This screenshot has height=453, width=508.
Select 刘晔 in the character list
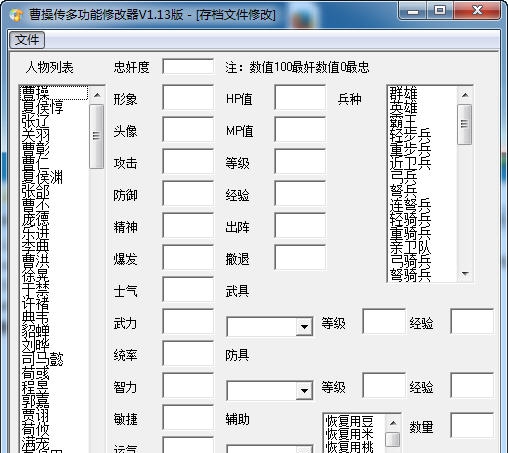pos(54,345)
